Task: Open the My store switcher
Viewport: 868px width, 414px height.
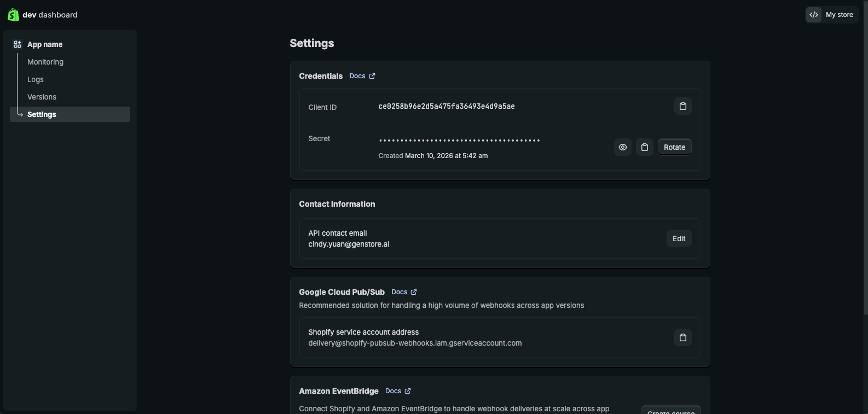Action: (839, 15)
